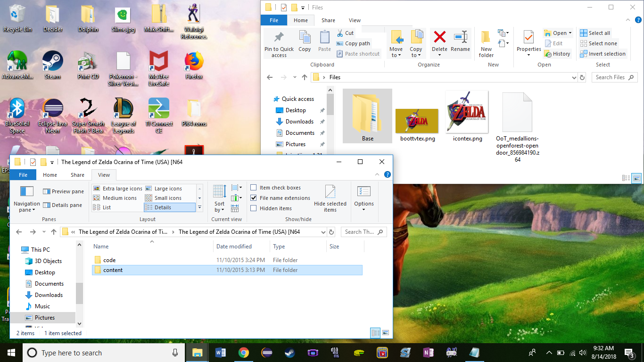Viewport: 644px width, 362px height.
Task: Toggle the Details pane
Action: (62, 205)
